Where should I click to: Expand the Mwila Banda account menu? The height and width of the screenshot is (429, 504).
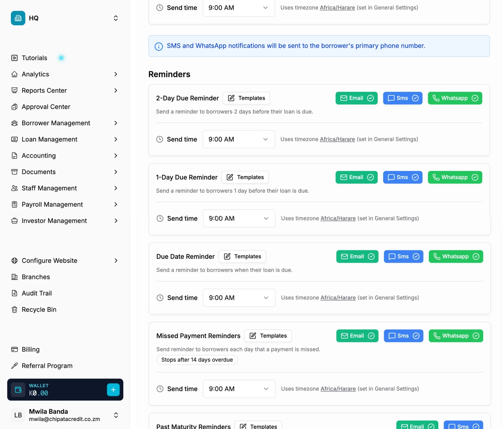(116, 415)
